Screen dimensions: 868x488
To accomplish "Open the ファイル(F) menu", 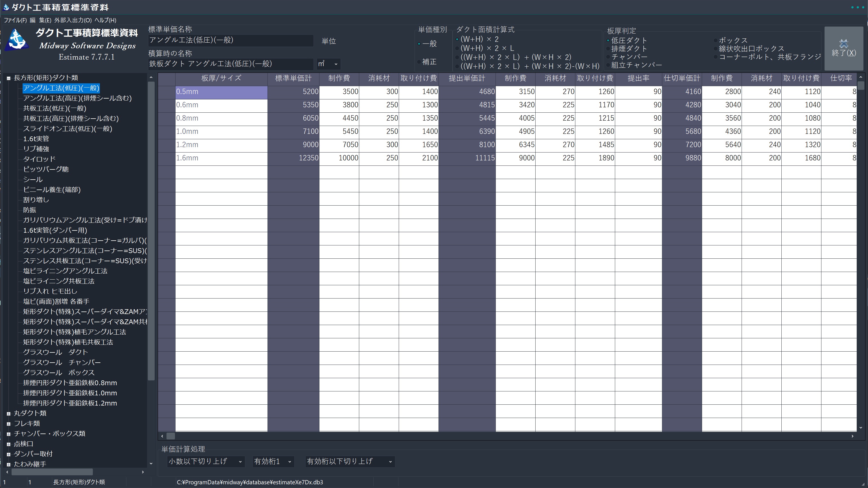I will coord(15,20).
